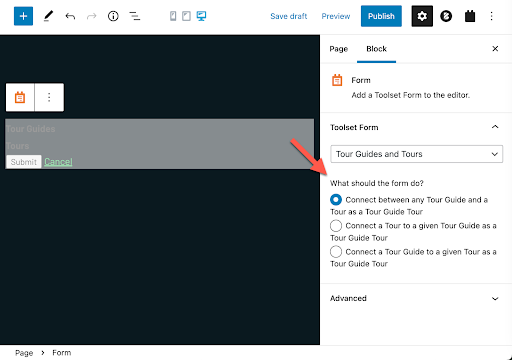This screenshot has width=512, height=360.
Task: Expand the Advanced panel
Action: point(416,298)
